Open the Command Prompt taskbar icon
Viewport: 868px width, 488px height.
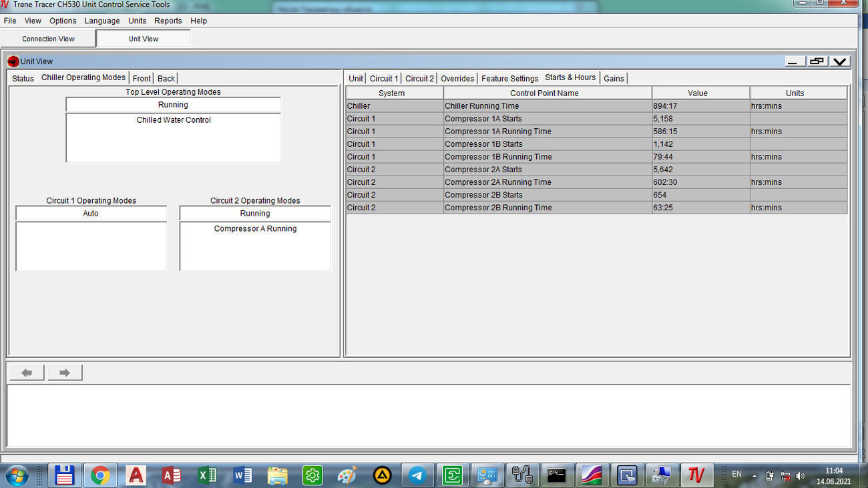(557, 475)
